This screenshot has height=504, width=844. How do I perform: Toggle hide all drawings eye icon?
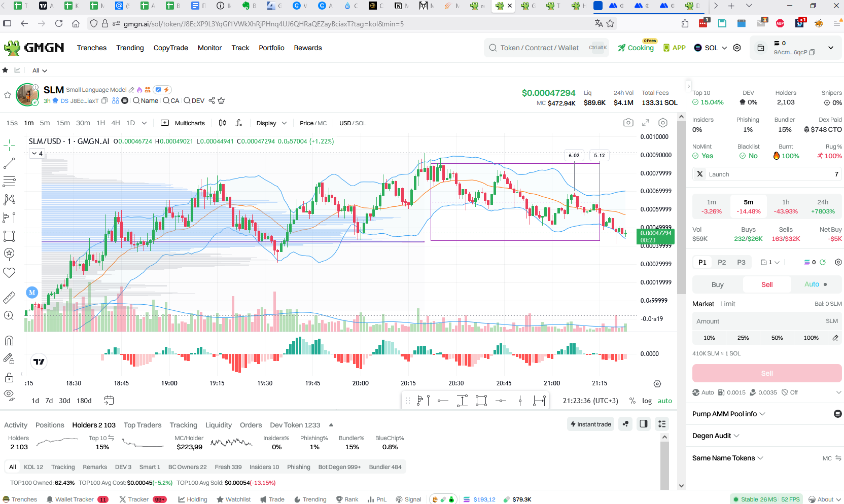click(x=9, y=395)
